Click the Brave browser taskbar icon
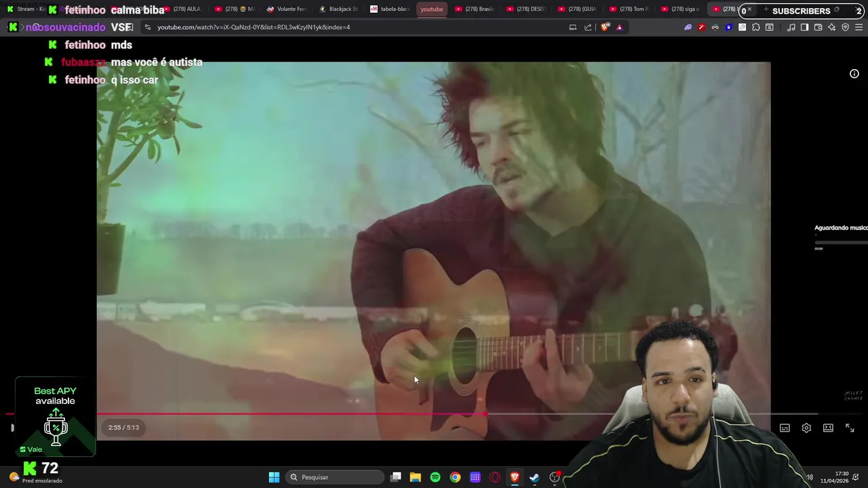 coord(515,477)
